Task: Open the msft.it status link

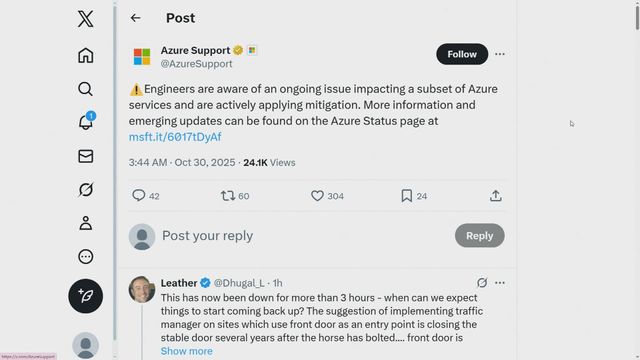Action: click(x=175, y=137)
